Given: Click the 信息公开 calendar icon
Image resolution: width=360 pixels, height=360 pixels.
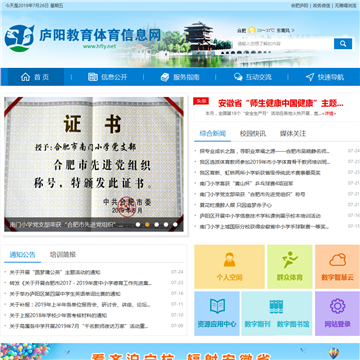Looking at the screenshot, I should 93,77.
